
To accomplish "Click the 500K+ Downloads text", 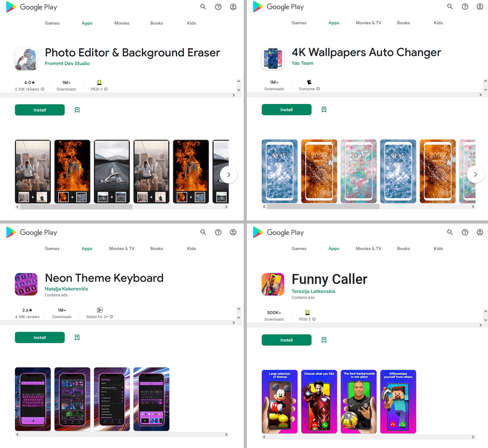I will coord(274,316).
